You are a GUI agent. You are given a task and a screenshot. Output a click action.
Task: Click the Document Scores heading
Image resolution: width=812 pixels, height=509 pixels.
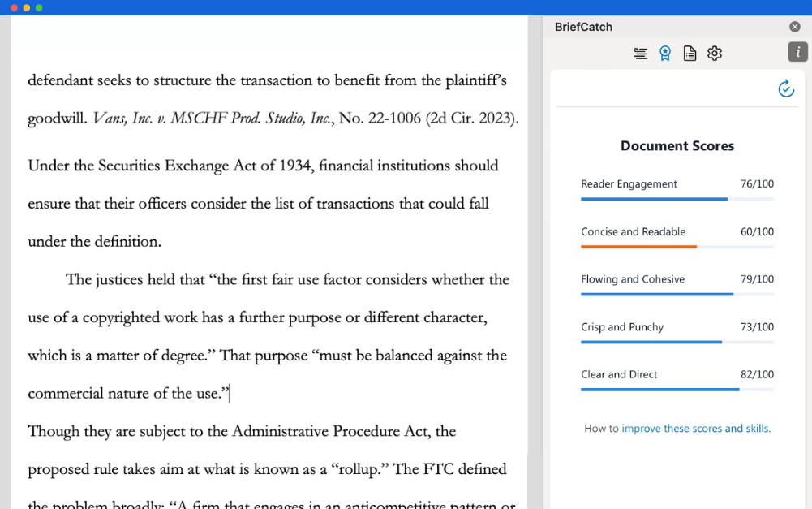pyautogui.click(x=677, y=145)
